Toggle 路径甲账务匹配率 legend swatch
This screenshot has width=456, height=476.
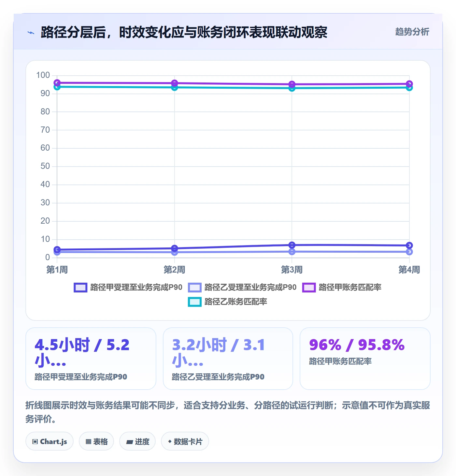pos(309,288)
